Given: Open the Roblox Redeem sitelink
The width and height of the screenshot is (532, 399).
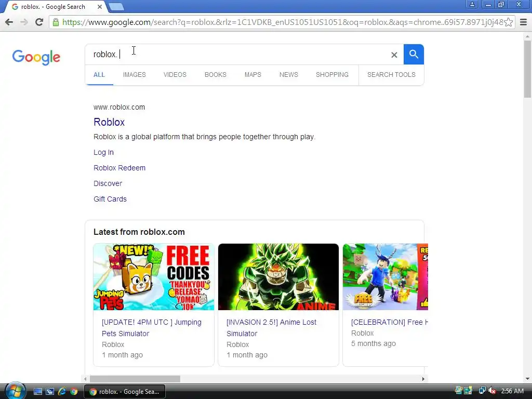Looking at the screenshot, I should [x=119, y=168].
